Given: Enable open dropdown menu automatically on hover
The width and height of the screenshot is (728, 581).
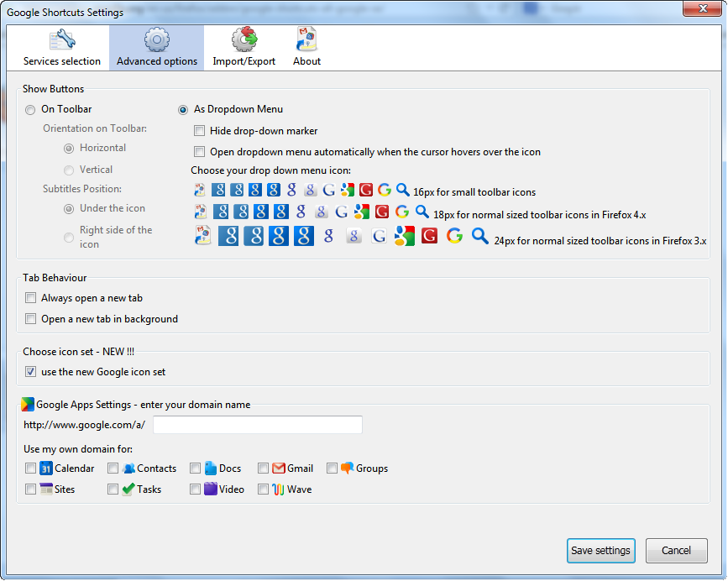Looking at the screenshot, I should (x=199, y=152).
